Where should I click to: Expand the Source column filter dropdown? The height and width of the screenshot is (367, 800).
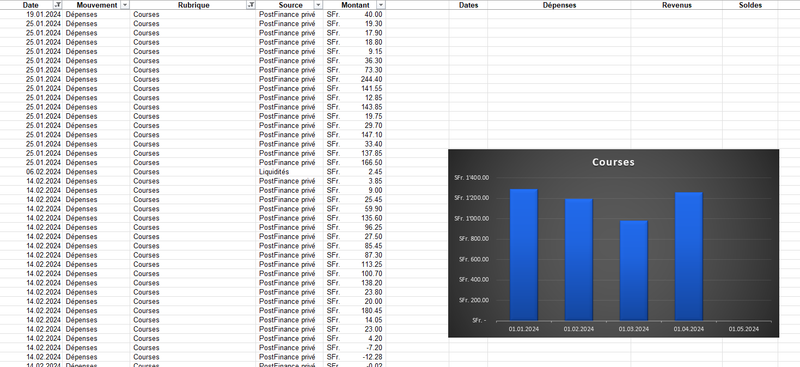point(318,5)
